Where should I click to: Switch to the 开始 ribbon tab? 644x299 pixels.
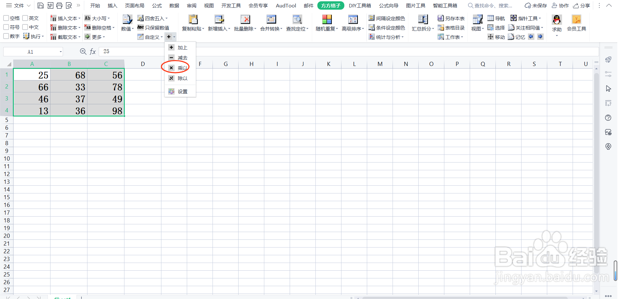pyautogui.click(x=95, y=5)
